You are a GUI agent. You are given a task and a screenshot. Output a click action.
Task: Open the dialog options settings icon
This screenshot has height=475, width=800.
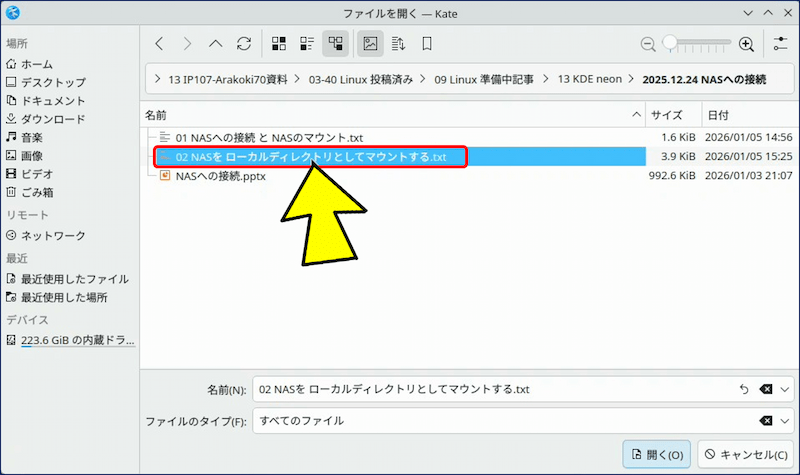[x=780, y=44]
